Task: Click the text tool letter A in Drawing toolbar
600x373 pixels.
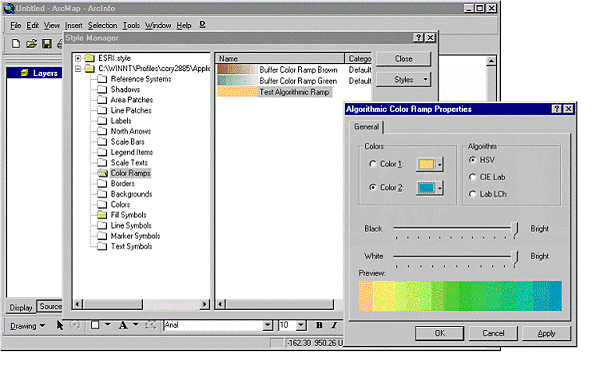Action: 123,325
